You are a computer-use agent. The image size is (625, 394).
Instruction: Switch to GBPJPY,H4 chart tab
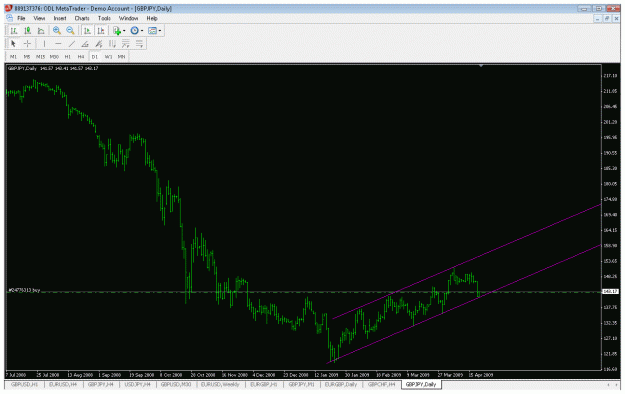(100, 384)
